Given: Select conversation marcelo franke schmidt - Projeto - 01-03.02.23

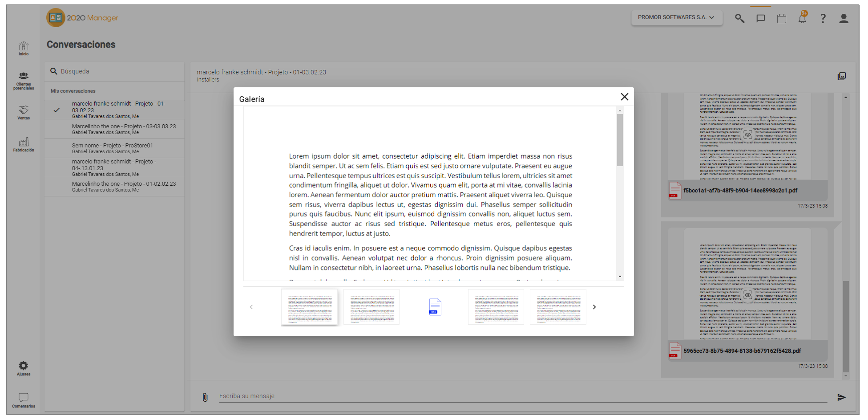Looking at the screenshot, I should (115, 110).
